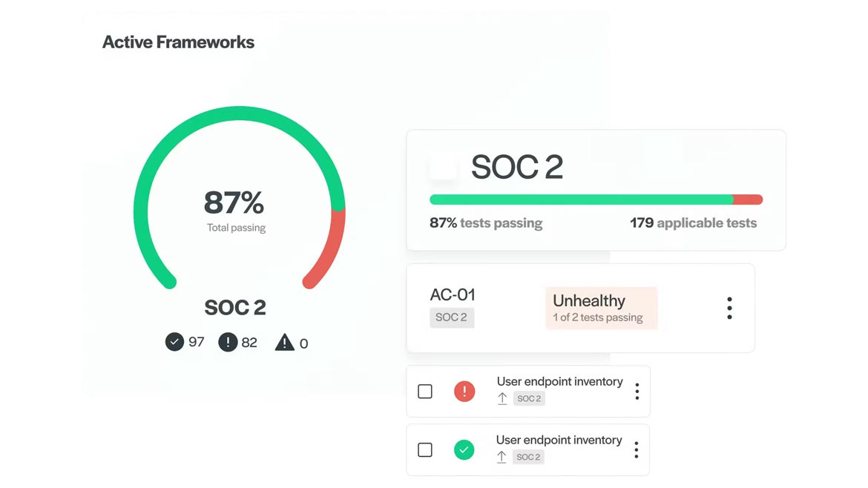Check the passing User endpoint inventory checkbox
This screenshot has width=868, height=488.
(425, 449)
